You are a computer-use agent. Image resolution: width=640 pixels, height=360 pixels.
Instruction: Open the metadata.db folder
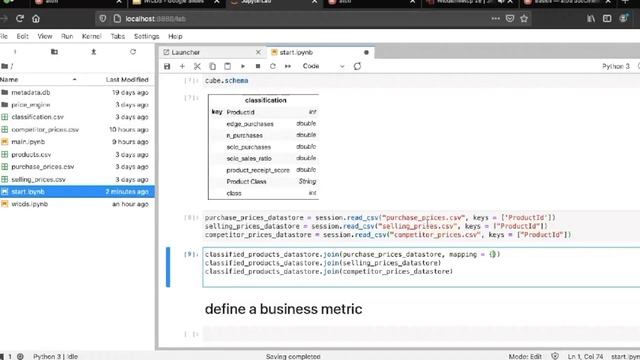coord(77,93)
